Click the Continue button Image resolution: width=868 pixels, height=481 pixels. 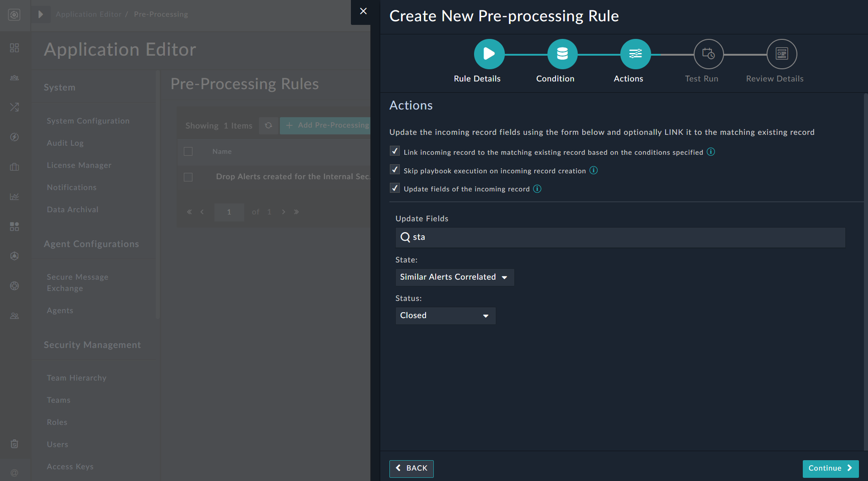click(830, 468)
